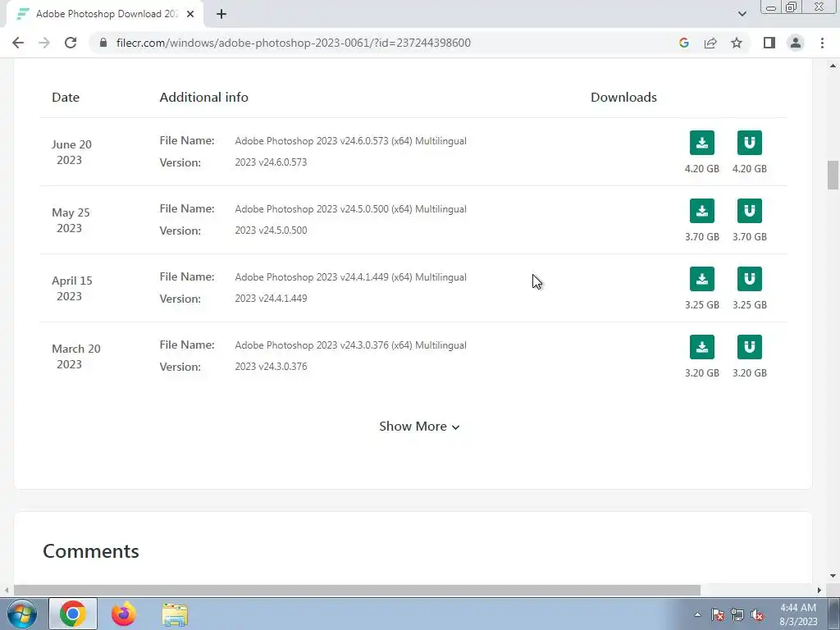Click the 'Additional info' column header
The image size is (840, 630).
click(203, 97)
